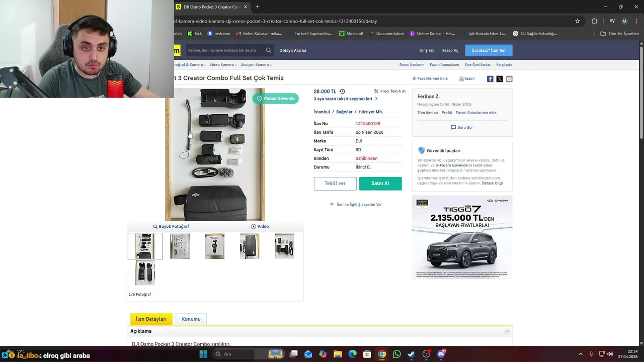Screen dimensions: 644x362
Task: Open the media control icon in Chrome toolbar
Action: pyautogui.click(x=612, y=21)
